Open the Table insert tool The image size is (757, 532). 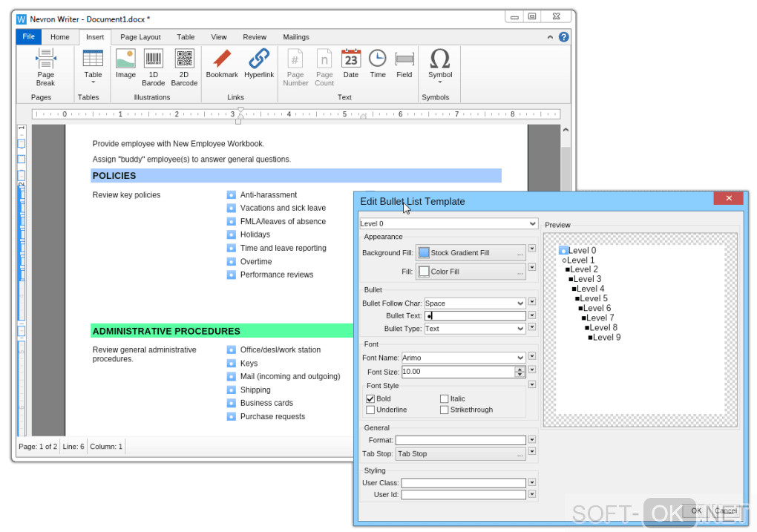tap(93, 66)
